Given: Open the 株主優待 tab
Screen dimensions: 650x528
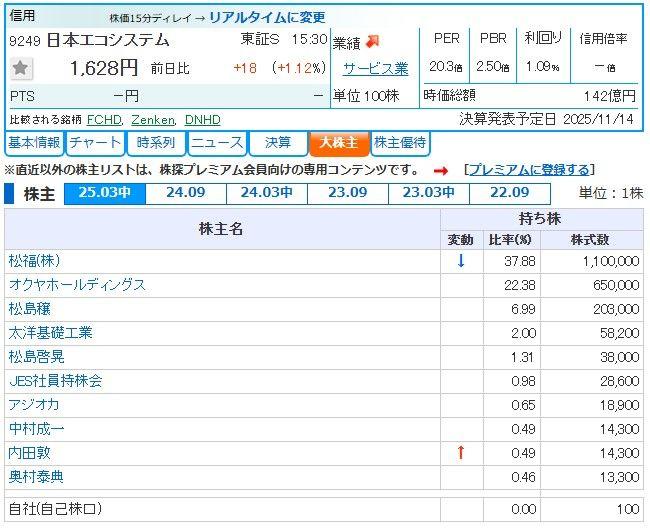Looking at the screenshot, I should point(400,143).
